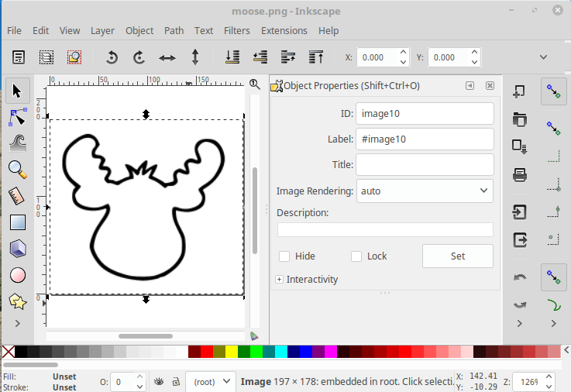The width and height of the screenshot is (571, 392).
Task: Open the Extensions menu
Action: pos(284,31)
